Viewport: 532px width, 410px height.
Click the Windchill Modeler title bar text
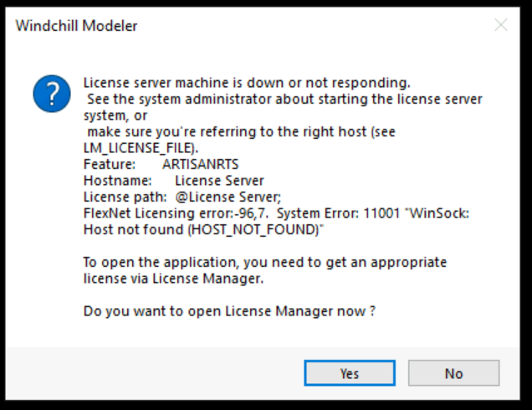(77, 26)
